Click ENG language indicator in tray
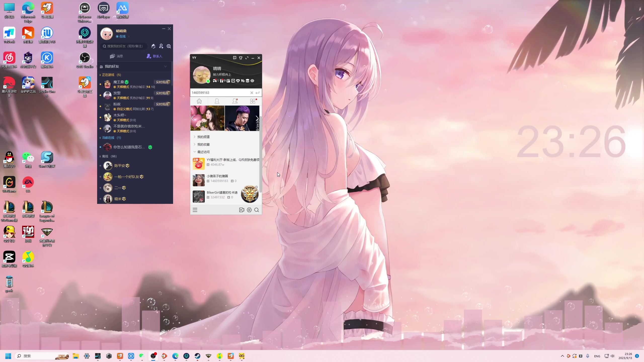644x362 pixels. tap(597, 356)
